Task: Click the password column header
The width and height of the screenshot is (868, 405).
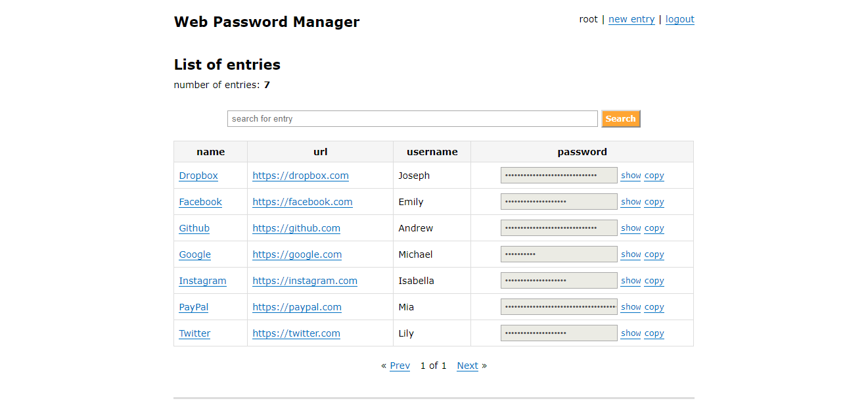Action: (x=582, y=152)
